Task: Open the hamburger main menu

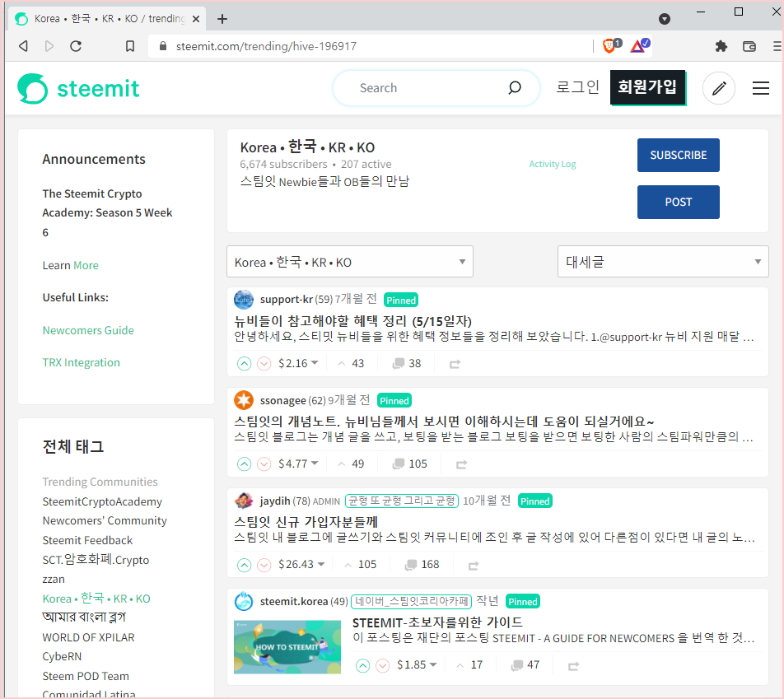Action: click(760, 88)
